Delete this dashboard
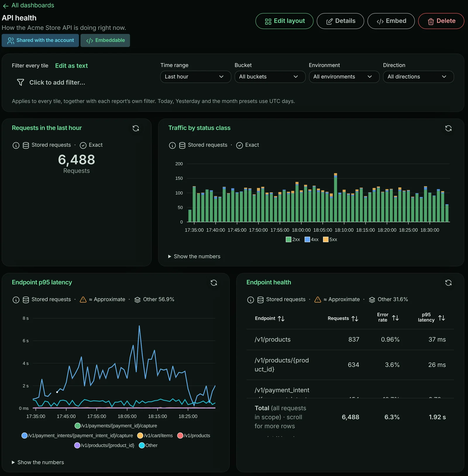 [441, 21]
